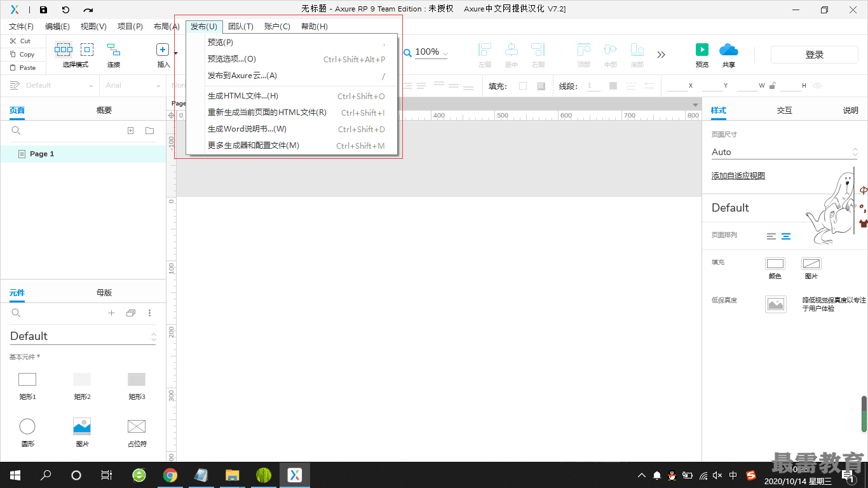Click the 右侧 align right icon
The height and width of the screenshot is (488, 868).
538,50
